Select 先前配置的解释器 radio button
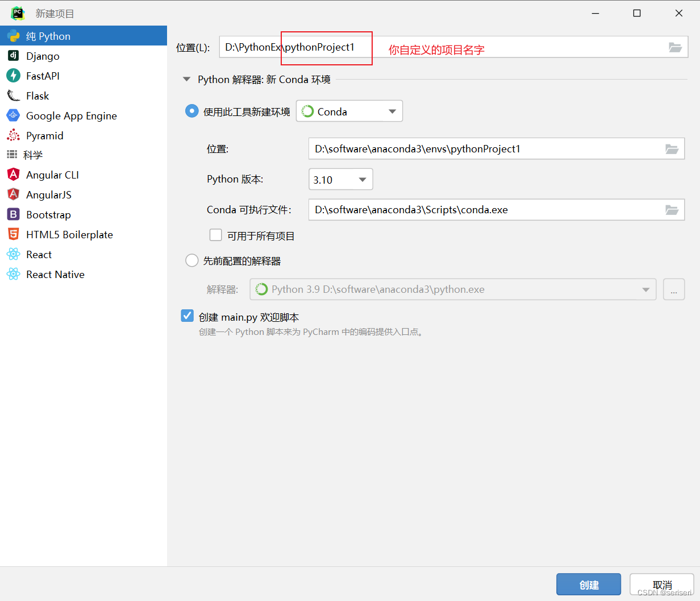Image resolution: width=700 pixels, height=601 pixels. [x=192, y=261]
